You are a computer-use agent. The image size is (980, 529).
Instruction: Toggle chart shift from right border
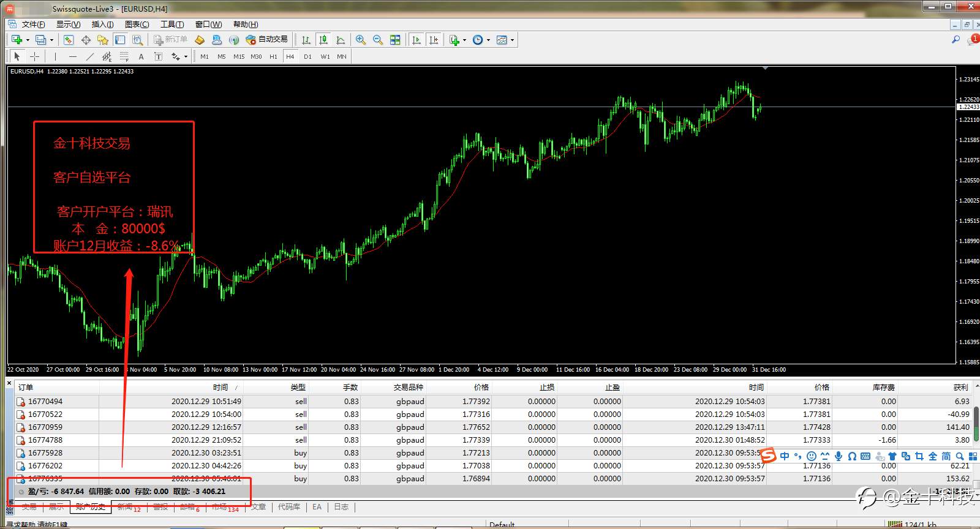click(x=434, y=40)
